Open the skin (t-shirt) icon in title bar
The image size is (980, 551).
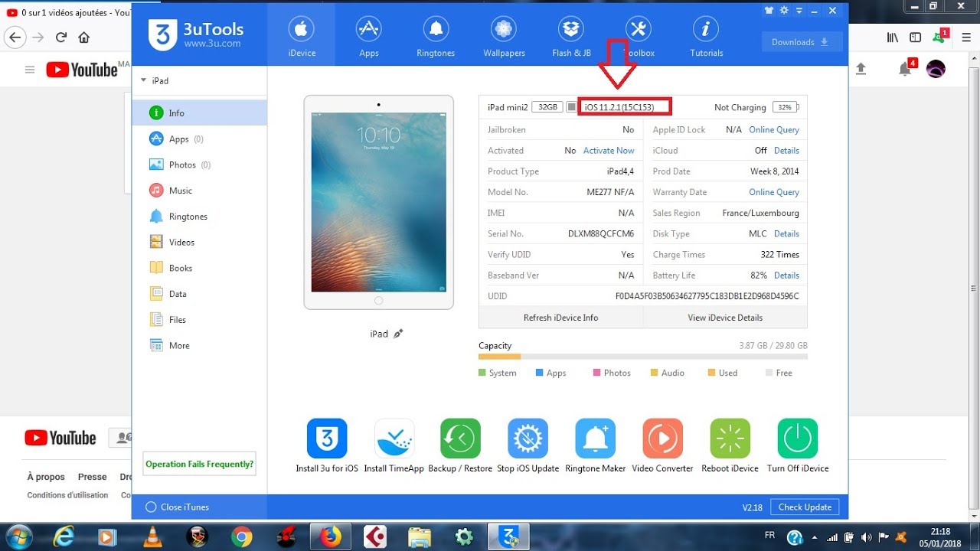pyautogui.click(x=769, y=10)
